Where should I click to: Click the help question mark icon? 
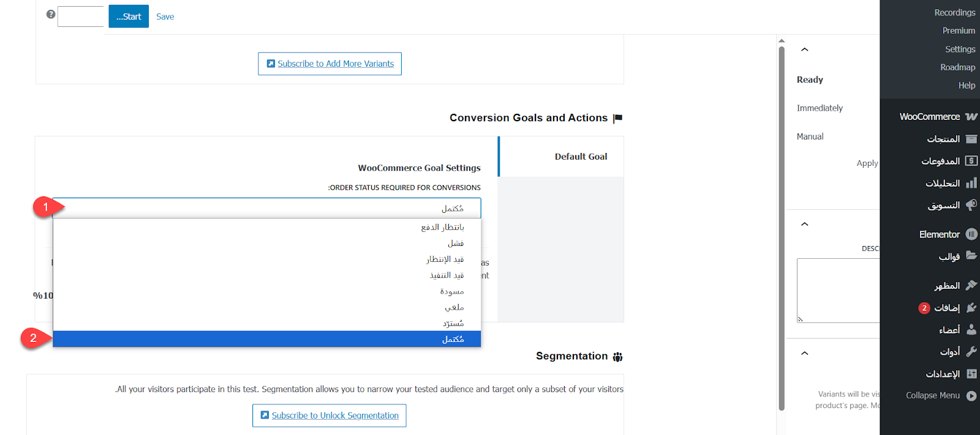coord(51,14)
